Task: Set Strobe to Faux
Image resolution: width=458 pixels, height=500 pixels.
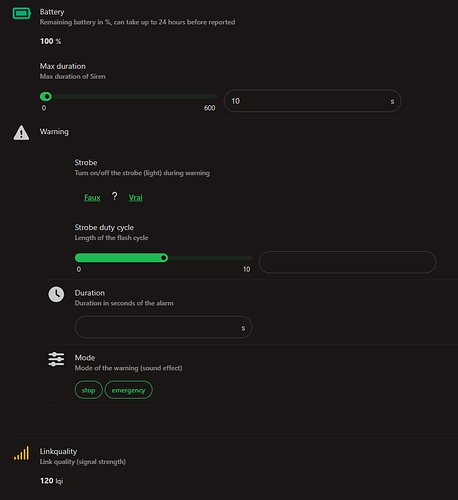Action: coord(92,197)
